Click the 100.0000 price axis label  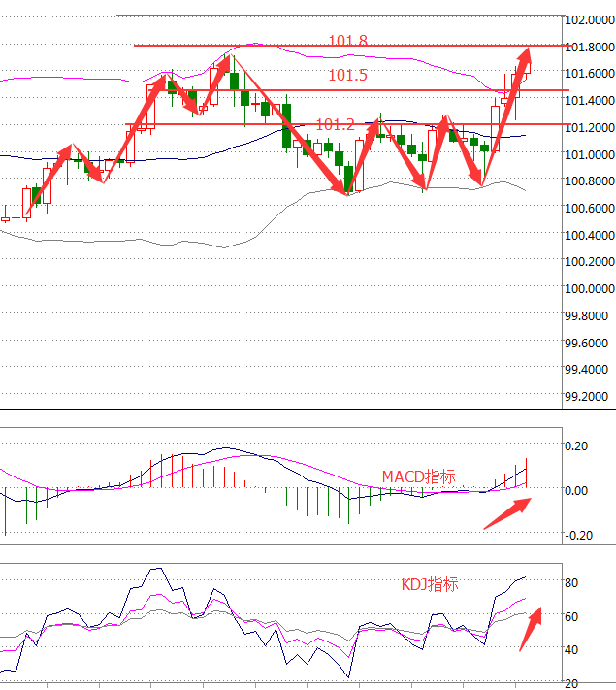pyautogui.click(x=590, y=288)
